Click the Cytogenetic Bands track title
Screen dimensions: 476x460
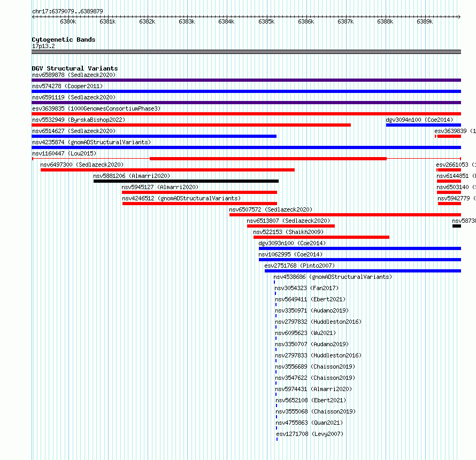click(x=64, y=40)
